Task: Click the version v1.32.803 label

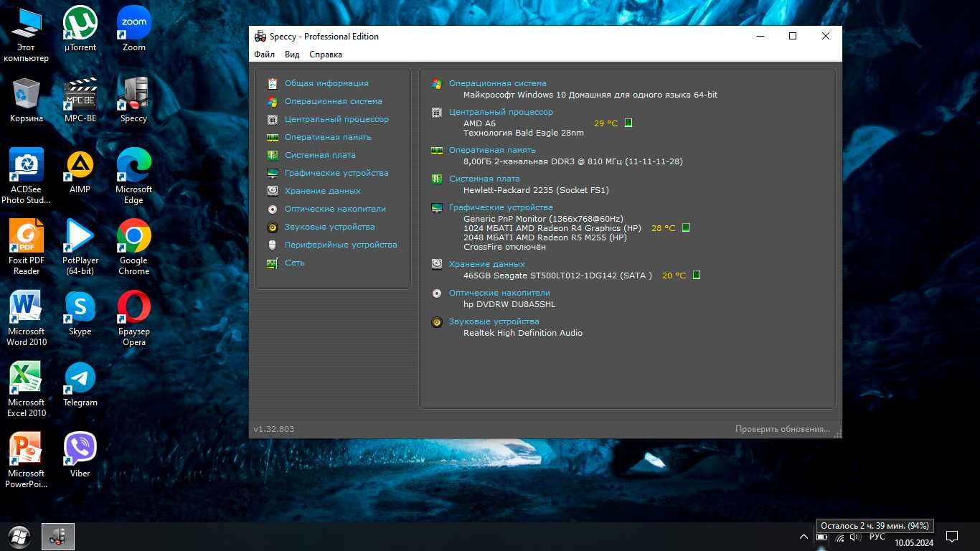Action: [273, 429]
